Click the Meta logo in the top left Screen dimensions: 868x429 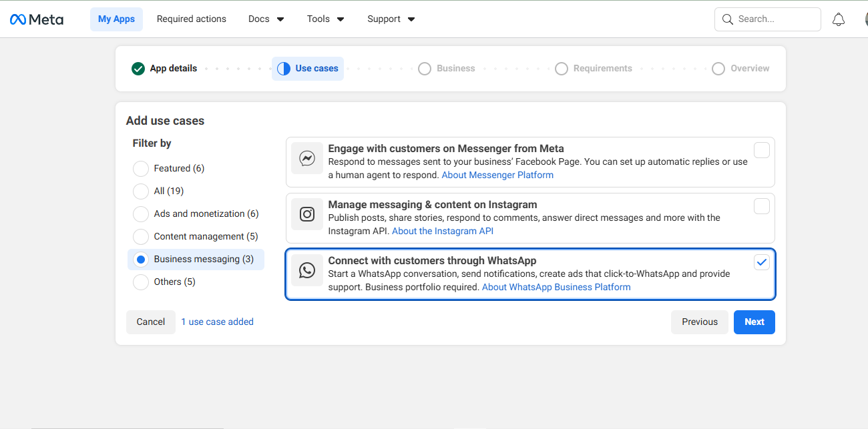(x=36, y=19)
